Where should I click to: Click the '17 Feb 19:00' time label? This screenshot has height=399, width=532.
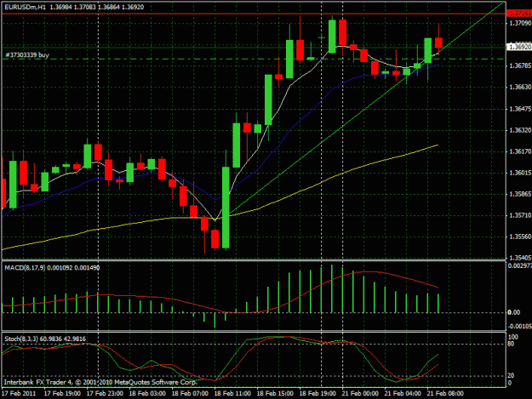pyautogui.click(x=62, y=394)
